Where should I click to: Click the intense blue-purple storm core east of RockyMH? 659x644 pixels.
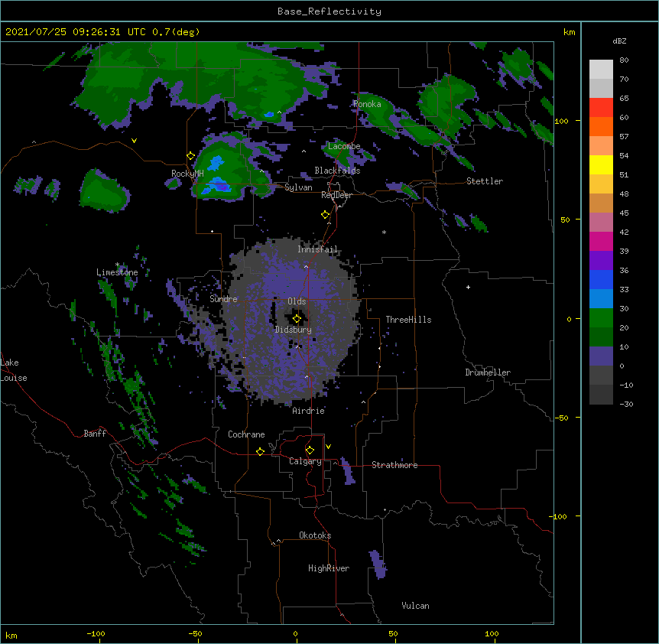point(221,186)
